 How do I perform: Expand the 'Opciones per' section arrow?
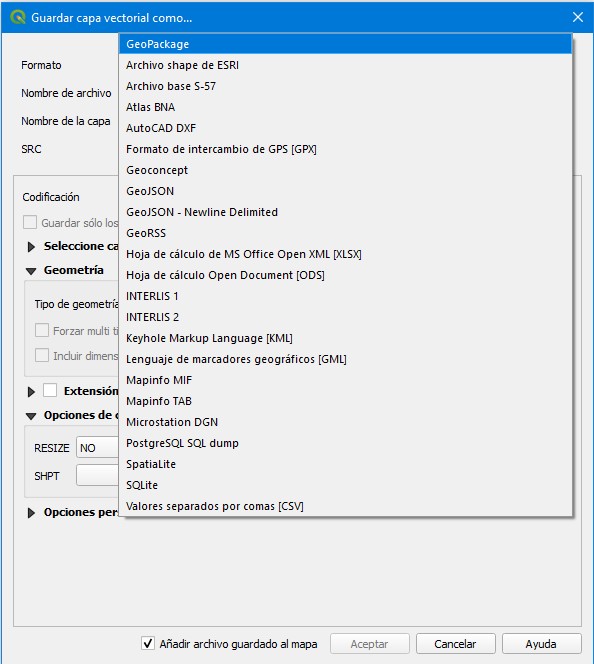point(31,513)
